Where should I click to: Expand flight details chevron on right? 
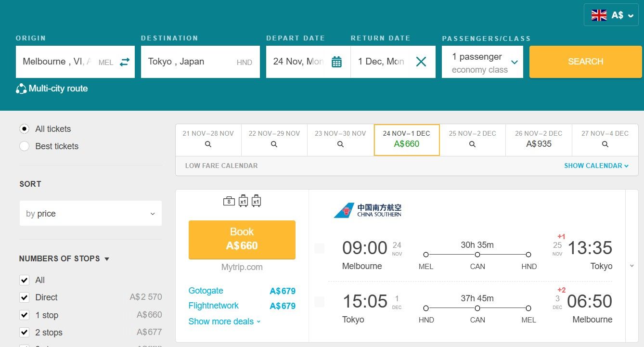point(632,266)
